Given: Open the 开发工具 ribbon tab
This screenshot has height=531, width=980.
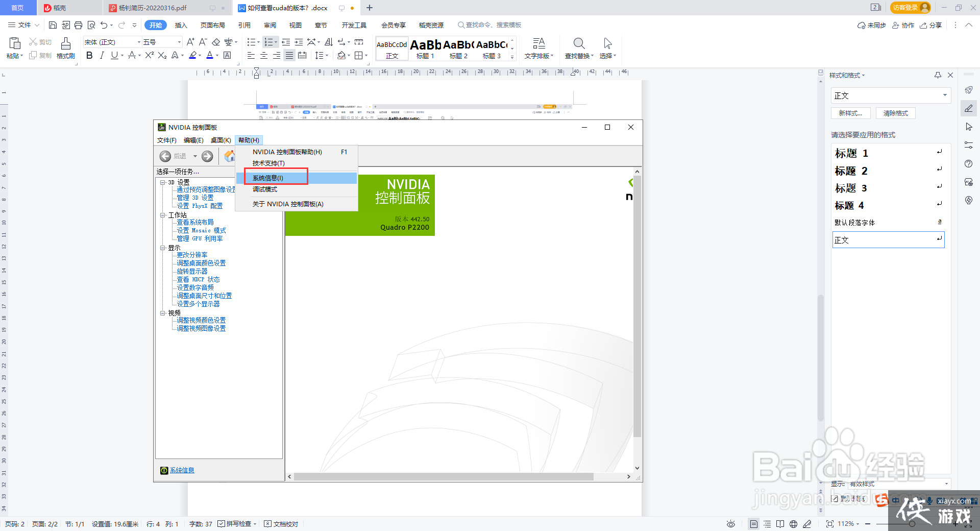Looking at the screenshot, I should click(354, 25).
